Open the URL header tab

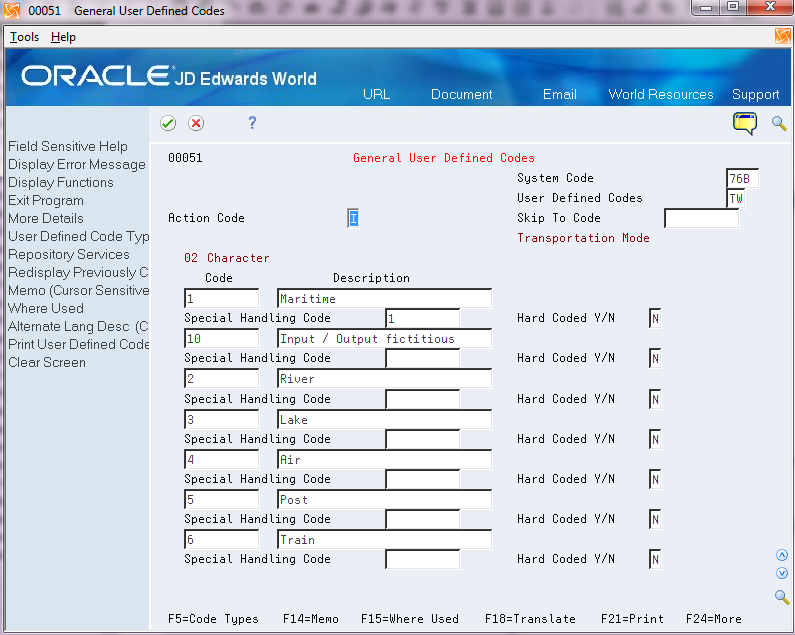[x=376, y=94]
